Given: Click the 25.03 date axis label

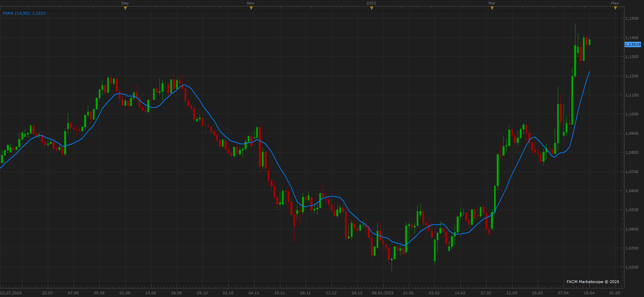Looking at the screenshot, I should coord(537,293).
